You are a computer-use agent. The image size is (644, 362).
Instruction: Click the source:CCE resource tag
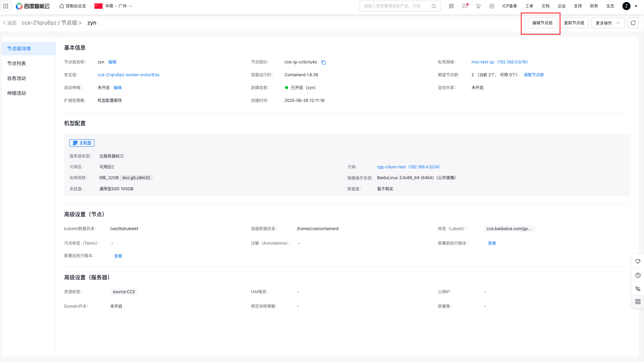(124, 292)
